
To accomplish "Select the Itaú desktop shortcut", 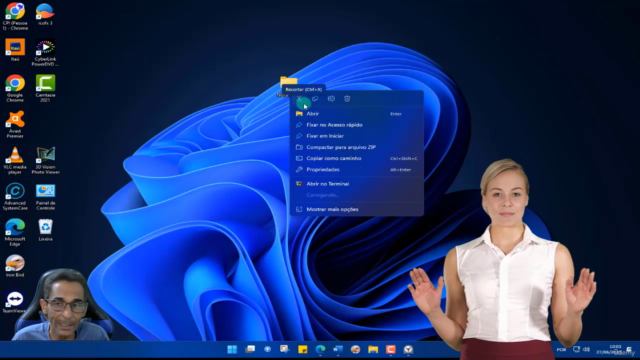I will point(15,50).
